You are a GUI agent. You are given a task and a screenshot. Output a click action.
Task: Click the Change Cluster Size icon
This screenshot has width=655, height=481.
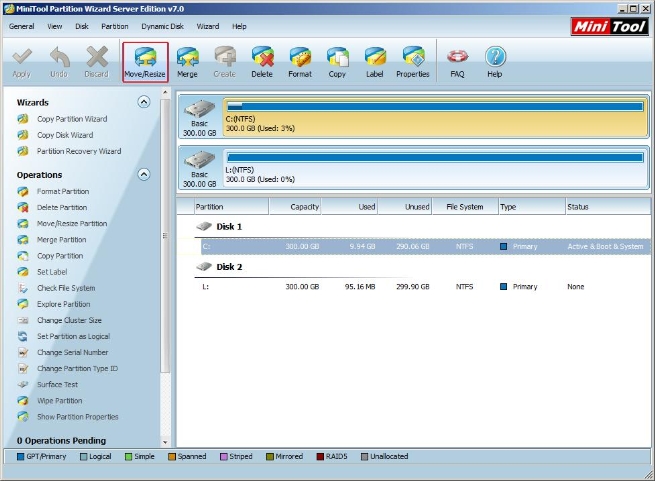point(23,321)
